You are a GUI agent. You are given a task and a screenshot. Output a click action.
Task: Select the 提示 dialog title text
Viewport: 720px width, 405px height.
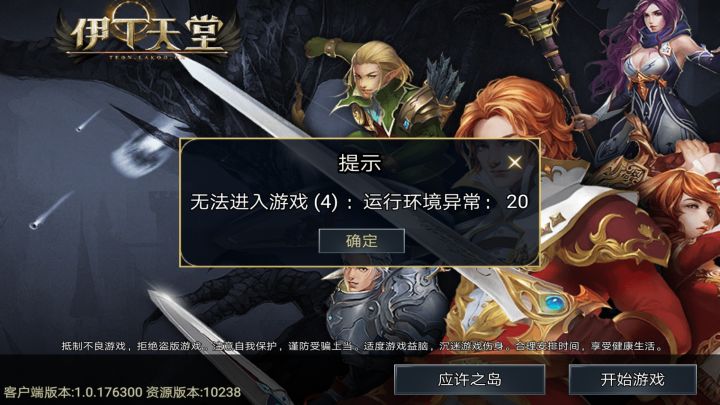(360, 163)
